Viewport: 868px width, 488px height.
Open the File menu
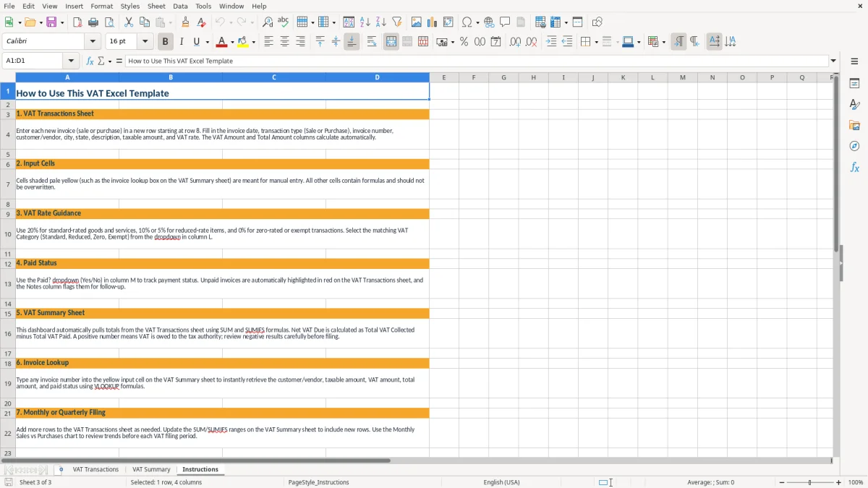(x=9, y=6)
